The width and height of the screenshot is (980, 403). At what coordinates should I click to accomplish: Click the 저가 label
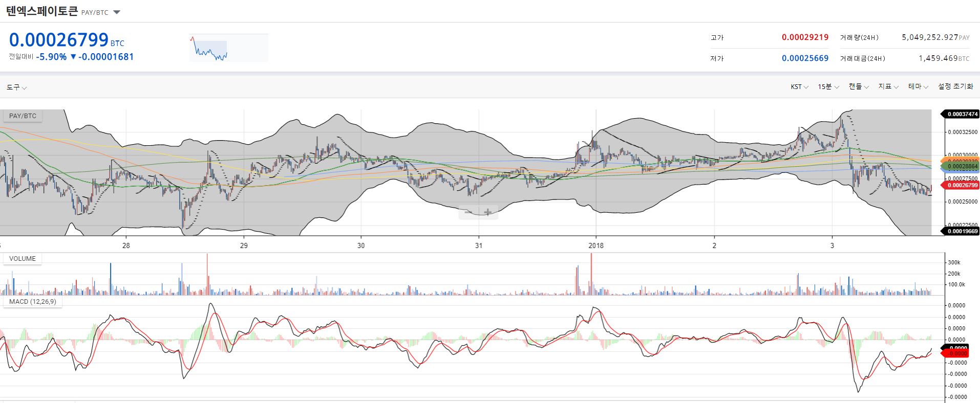(717, 59)
